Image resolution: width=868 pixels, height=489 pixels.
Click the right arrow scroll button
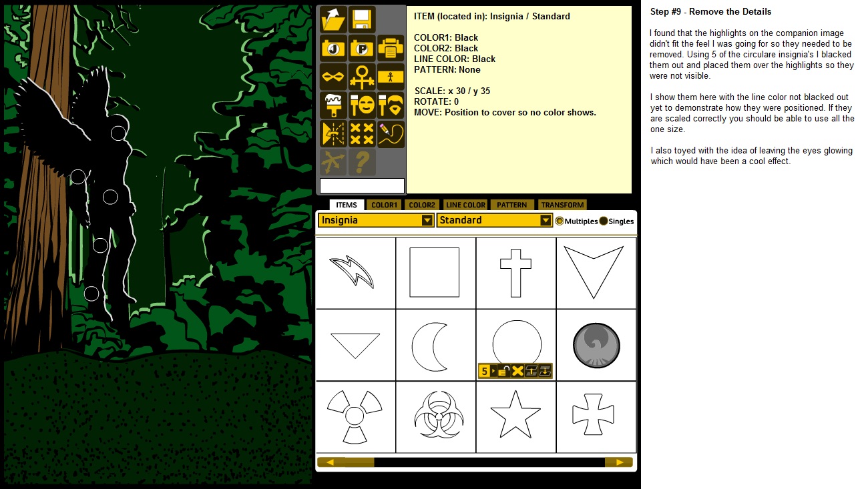tap(619, 462)
